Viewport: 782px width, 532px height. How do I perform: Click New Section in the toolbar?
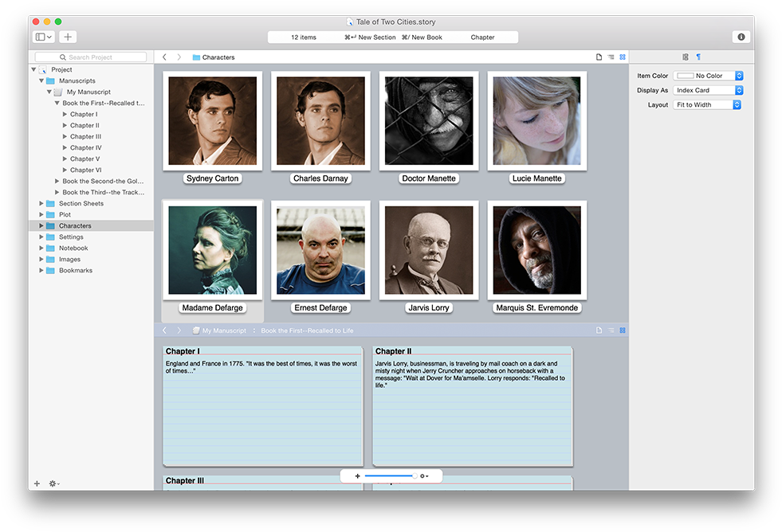click(x=370, y=37)
